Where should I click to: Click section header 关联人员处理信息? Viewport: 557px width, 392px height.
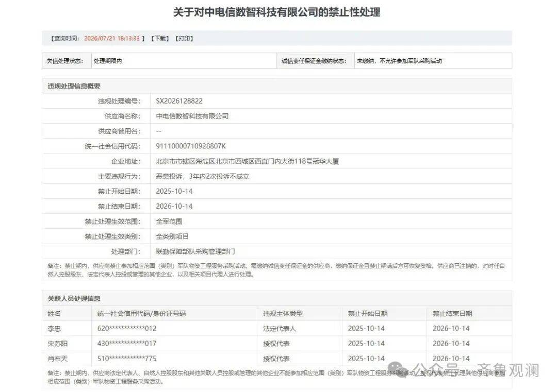74,299
